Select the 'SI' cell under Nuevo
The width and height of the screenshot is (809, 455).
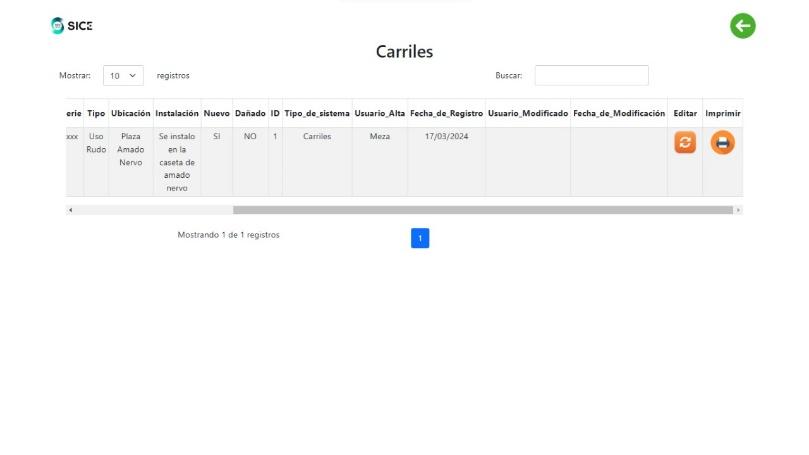click(217, 162)
